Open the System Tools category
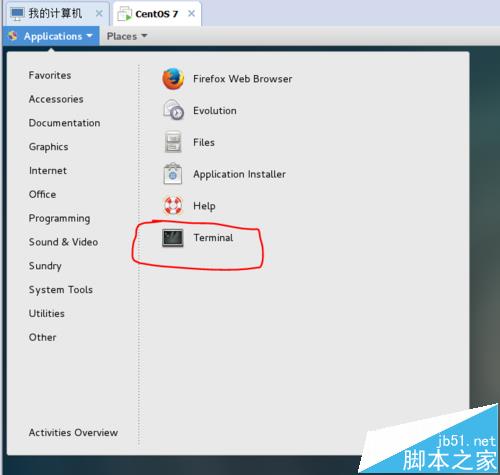Screen dimensions: 500x475 [x=61, y=290]
